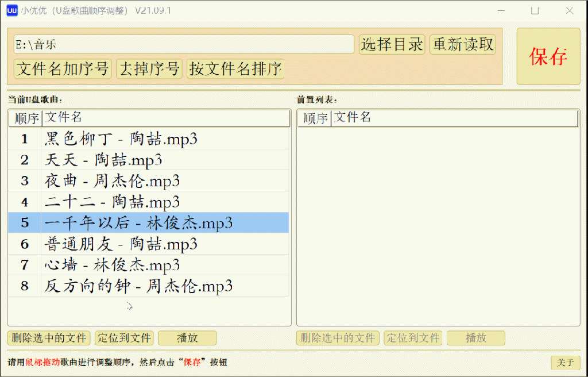
Task: Select 一千年以后 - 林俊杰.mp3 row
Action: click(149, 223)
